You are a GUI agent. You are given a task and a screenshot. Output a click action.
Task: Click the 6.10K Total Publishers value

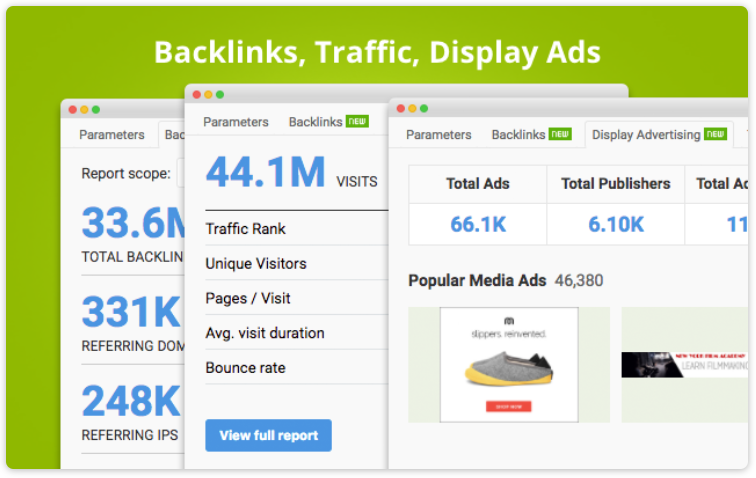(x=615, y=224)
